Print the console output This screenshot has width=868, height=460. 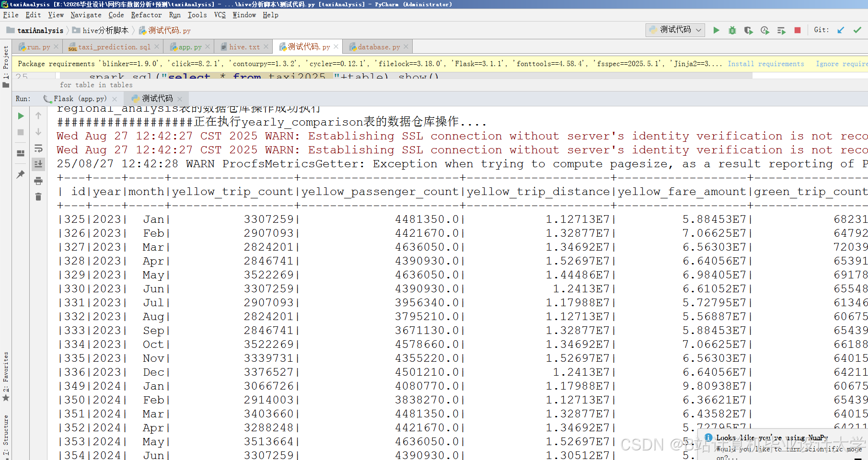38,181
